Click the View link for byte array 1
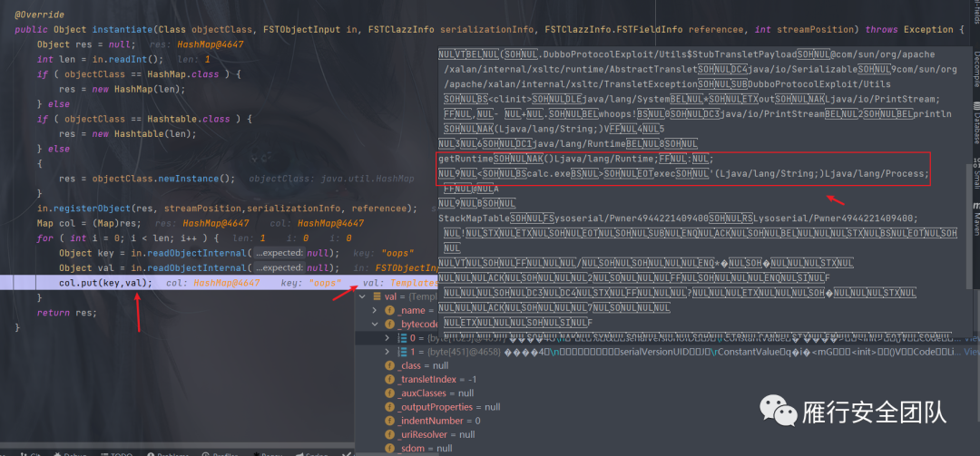Viewport: 980px width, 456px height. (x=972, y=353)
